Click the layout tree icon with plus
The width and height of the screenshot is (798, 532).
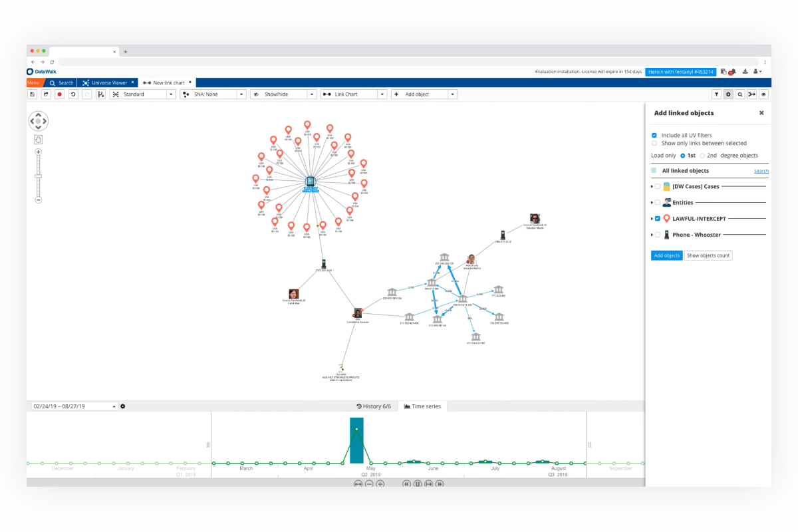click(100, 94)
